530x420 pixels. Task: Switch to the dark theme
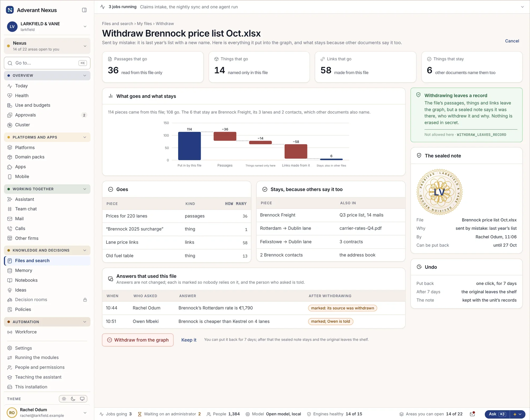tap(73, 399)
